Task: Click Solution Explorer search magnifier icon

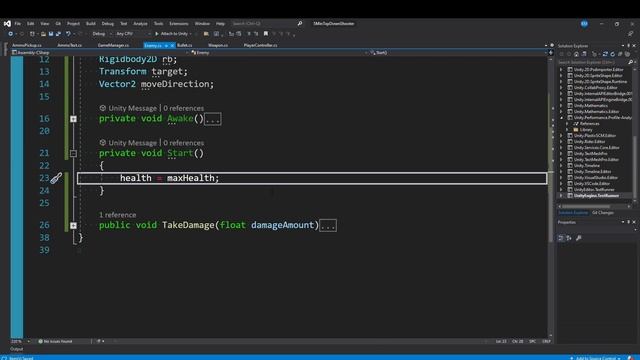Action: (x=631, y=62)
